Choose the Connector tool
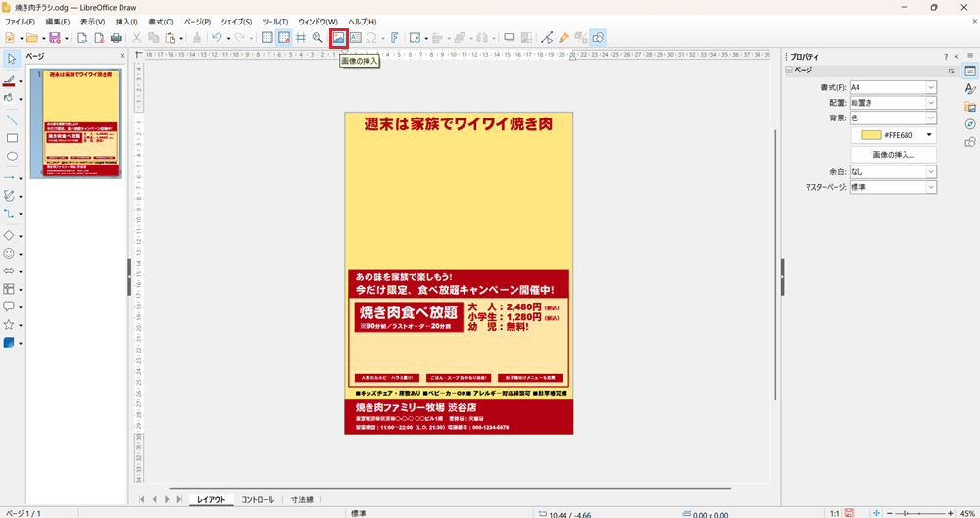Screen dimensions: 980x518 tap(9, 213)
